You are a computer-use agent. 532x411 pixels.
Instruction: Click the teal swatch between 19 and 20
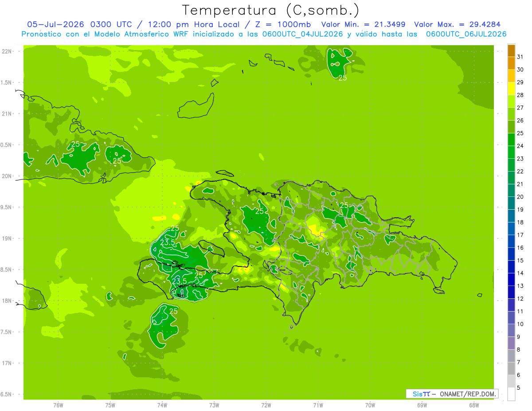pyautogui.click(x=511, y=203)
